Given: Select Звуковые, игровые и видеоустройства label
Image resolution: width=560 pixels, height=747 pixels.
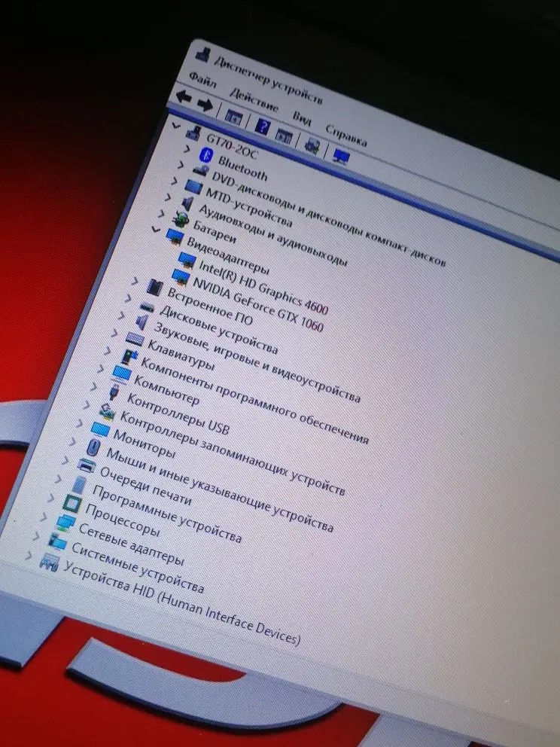Looking at the screenshot, I should [x=257, y=361].
